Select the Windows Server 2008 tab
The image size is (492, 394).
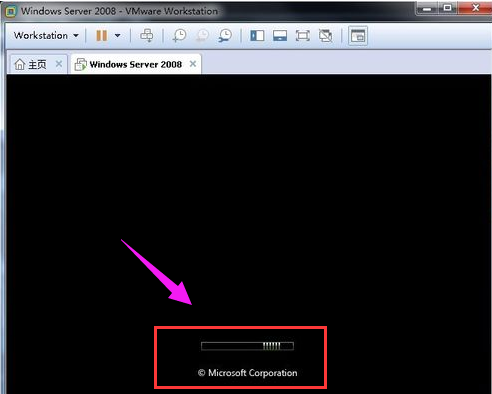[x=136, y=64]
